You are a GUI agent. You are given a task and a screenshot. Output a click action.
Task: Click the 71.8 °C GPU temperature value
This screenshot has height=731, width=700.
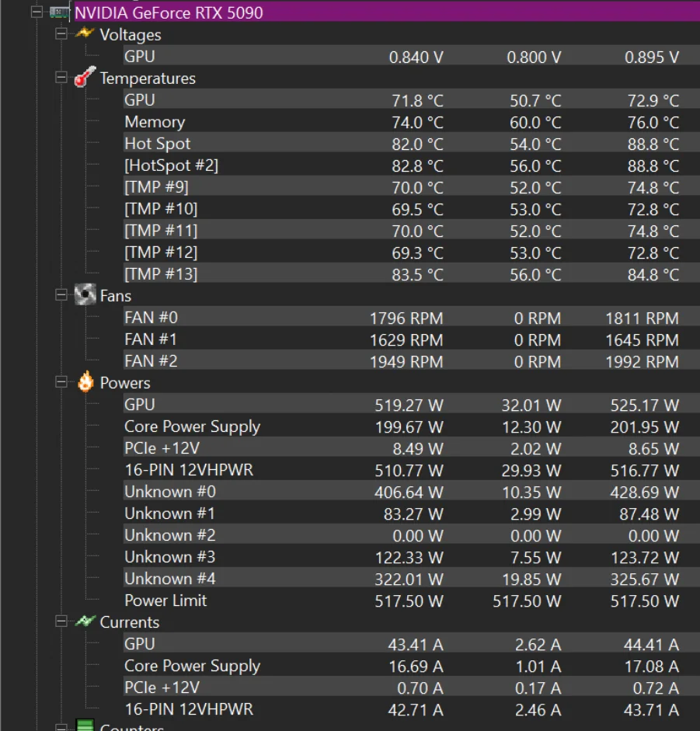point(417,101)
